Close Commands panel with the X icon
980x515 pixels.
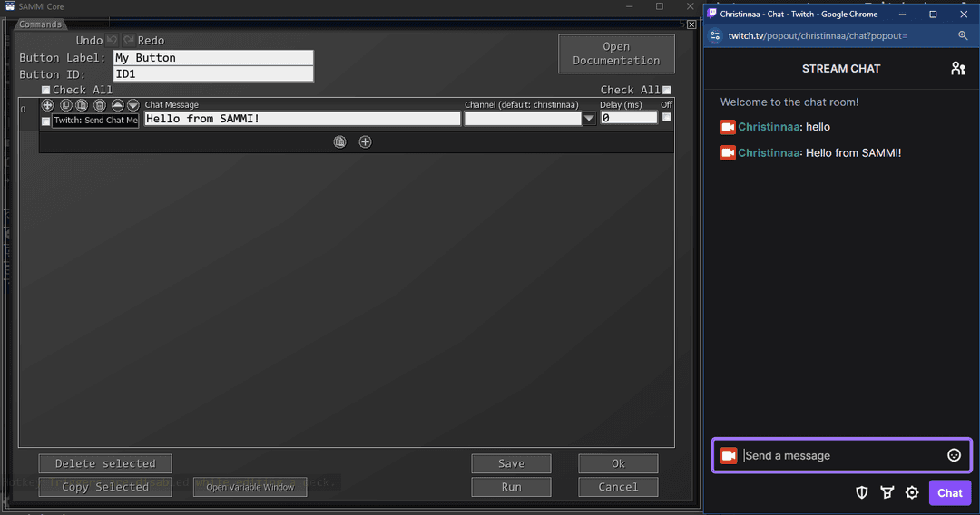[691, 24]
